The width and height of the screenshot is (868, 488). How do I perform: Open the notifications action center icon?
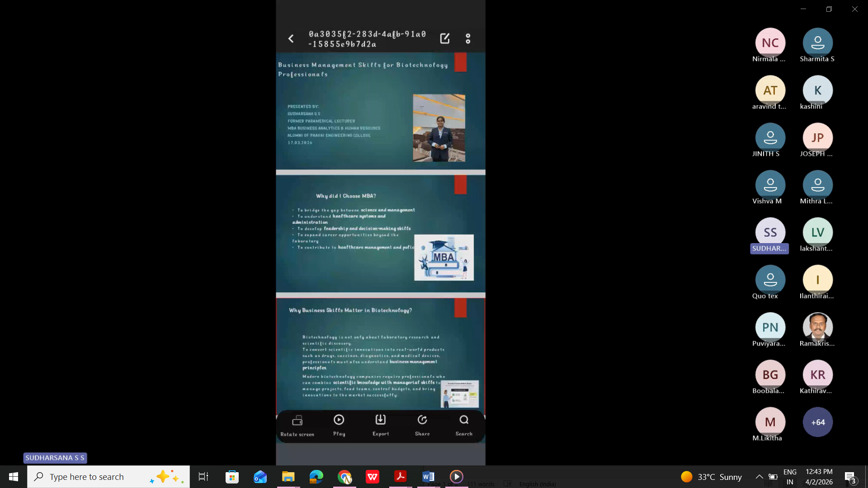tap(849, 477)
